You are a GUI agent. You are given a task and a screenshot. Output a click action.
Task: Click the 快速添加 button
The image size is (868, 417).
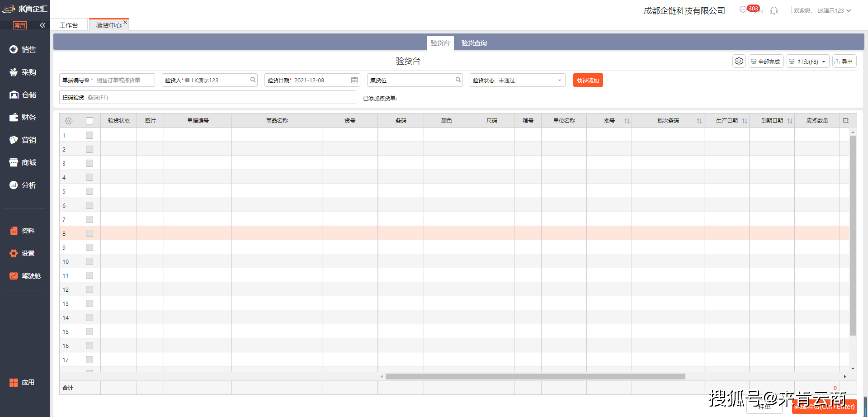588,81
